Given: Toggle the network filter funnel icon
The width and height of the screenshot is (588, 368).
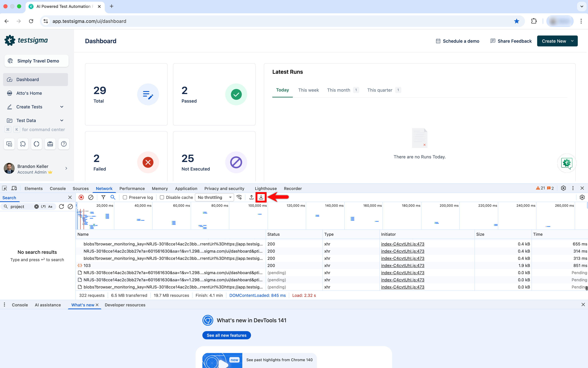Looking at the screenshot, I should 103,197.
